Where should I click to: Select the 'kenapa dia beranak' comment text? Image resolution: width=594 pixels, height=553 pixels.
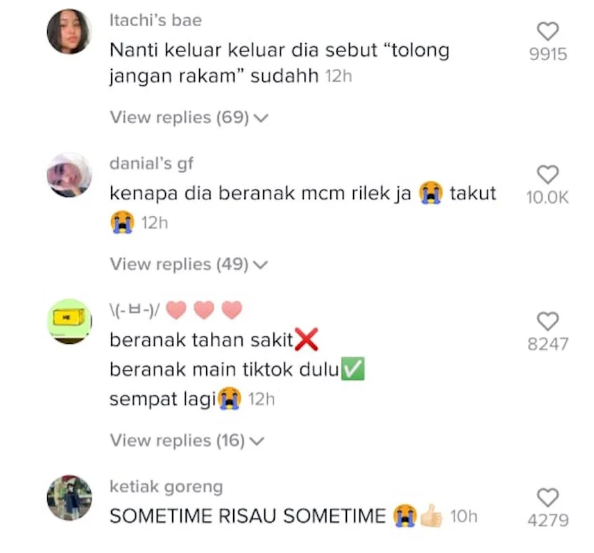point(303,208)
